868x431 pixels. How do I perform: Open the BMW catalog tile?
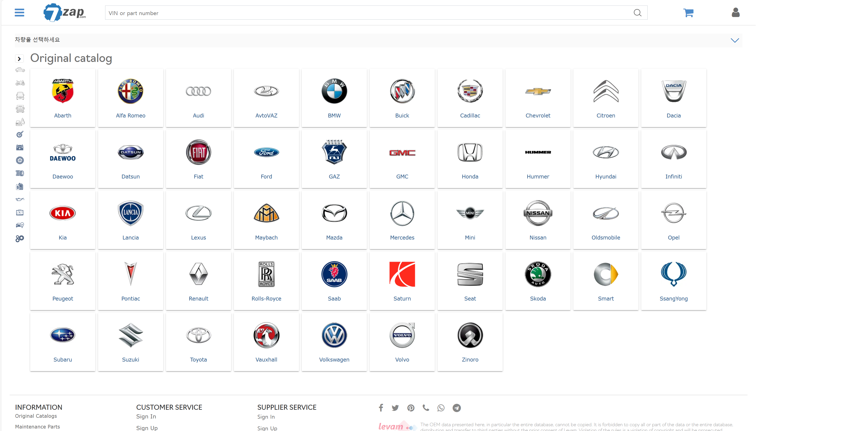(x=334, y=98)
